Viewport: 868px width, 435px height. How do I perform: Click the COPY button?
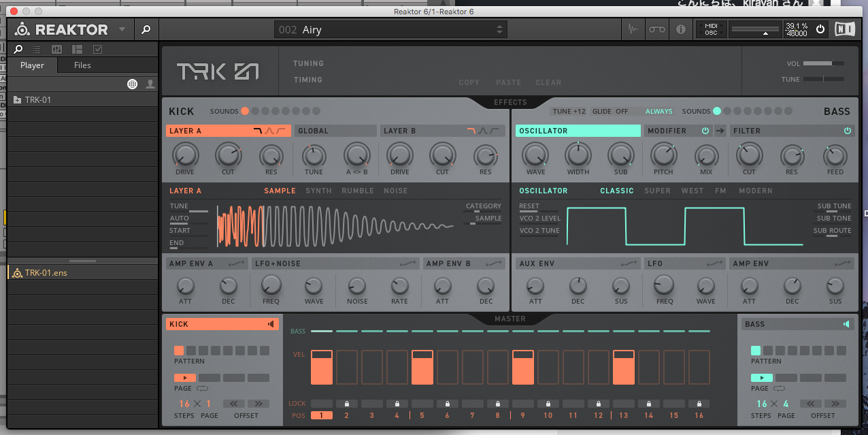tap(469, 82)
